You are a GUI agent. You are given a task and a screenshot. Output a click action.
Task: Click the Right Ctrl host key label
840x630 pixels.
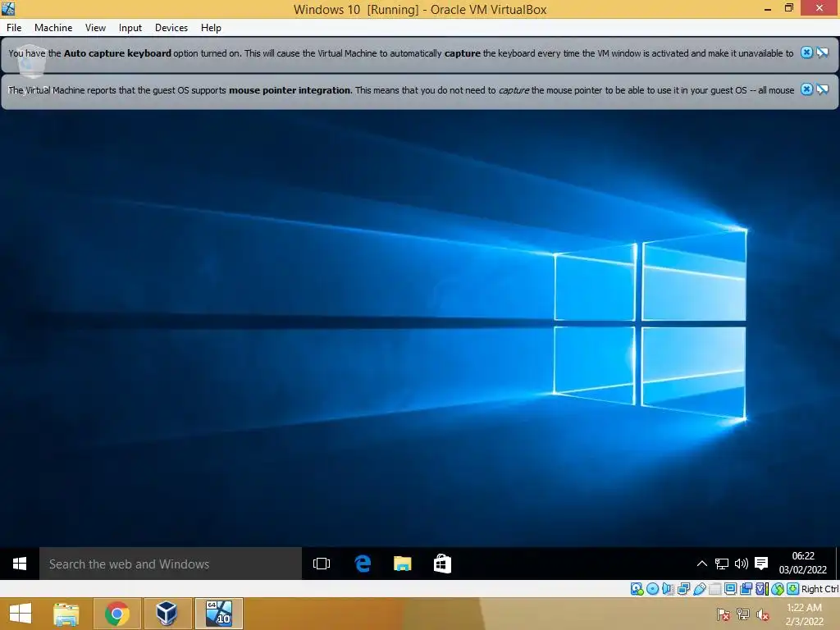(819, 589)
